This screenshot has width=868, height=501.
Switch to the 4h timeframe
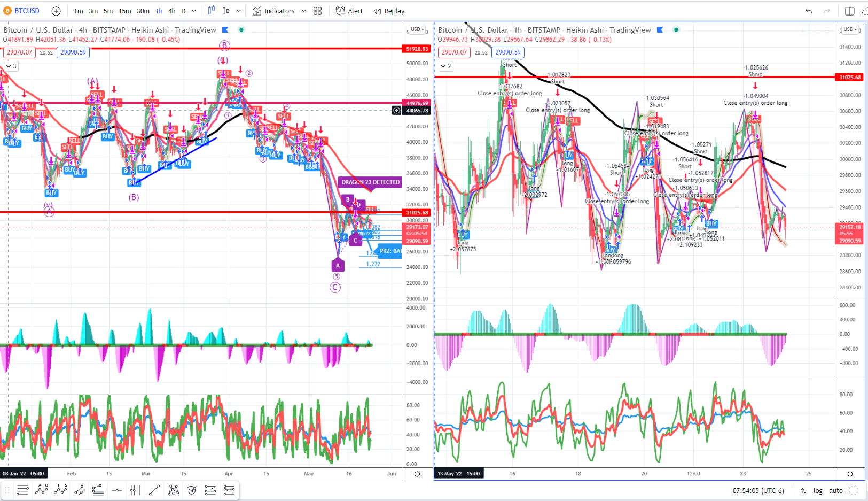coord(171,11)
